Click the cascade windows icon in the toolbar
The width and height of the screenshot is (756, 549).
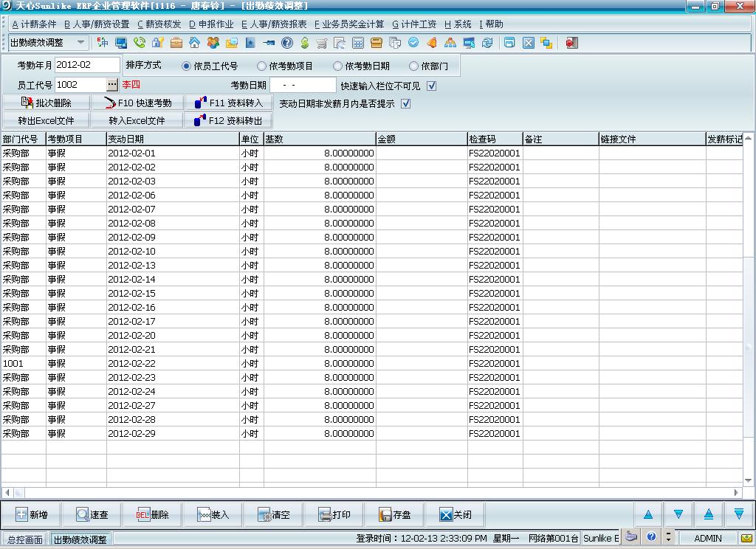click(546, 43)
